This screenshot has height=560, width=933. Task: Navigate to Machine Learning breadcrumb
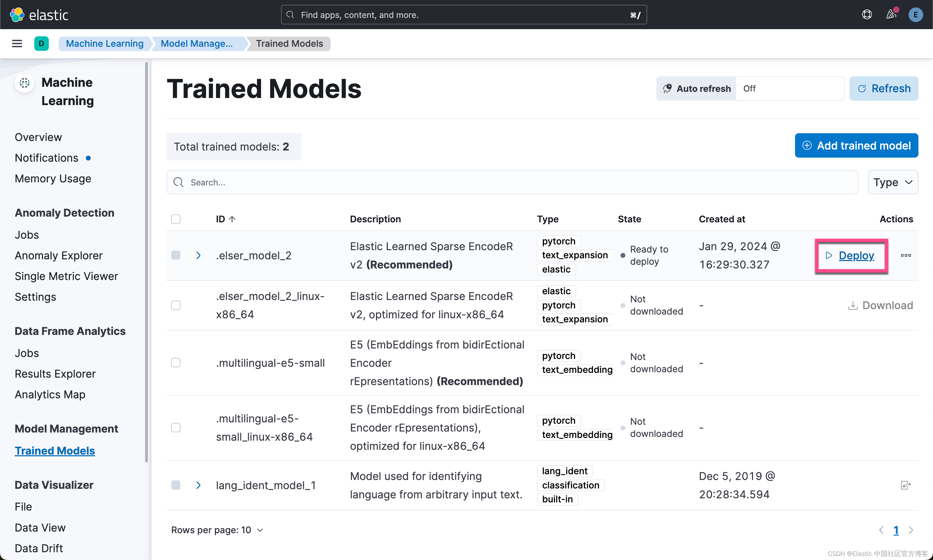[104, 43]
